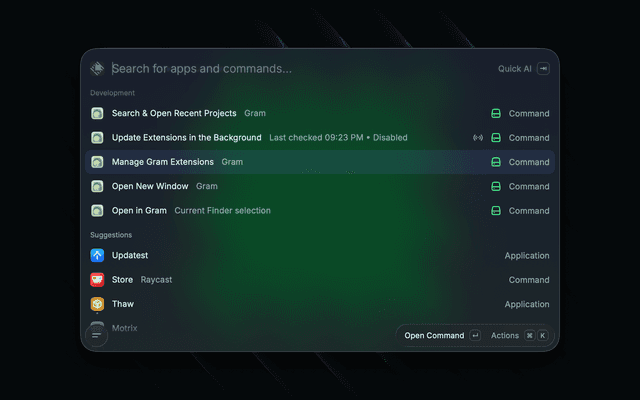Screen dimensions: 640x400
Task: Click green command icon on Search & Open Recent Projects row
Action: tap(496, 113)
